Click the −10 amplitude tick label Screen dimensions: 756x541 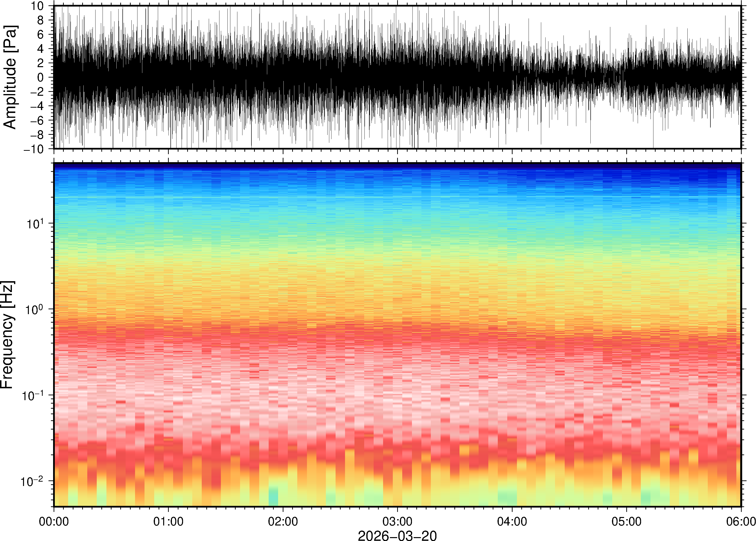[x=33, y=149]
